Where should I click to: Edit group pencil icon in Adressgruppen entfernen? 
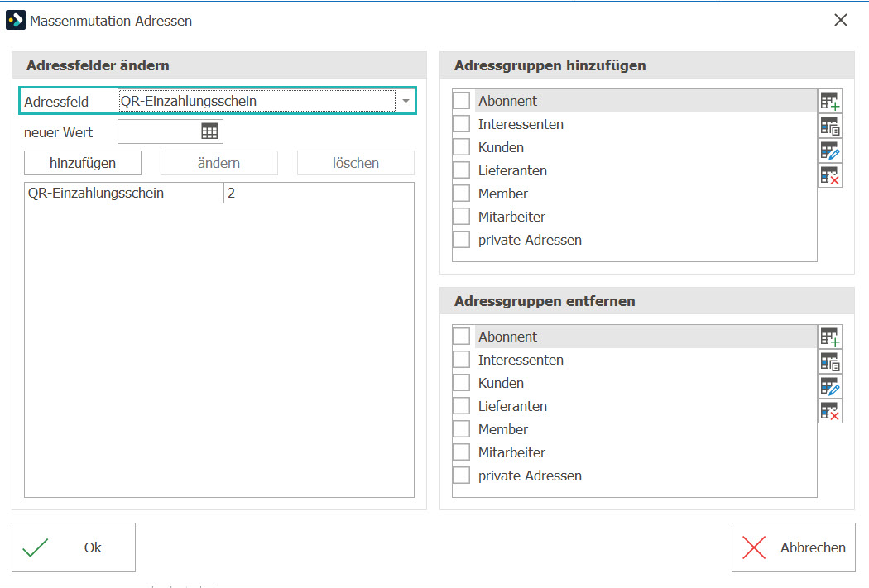829,386
